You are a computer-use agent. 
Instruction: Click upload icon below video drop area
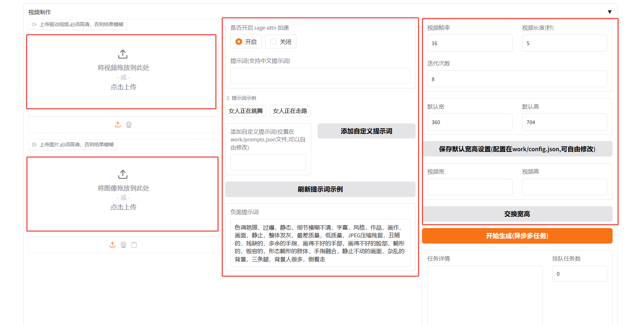118,124
